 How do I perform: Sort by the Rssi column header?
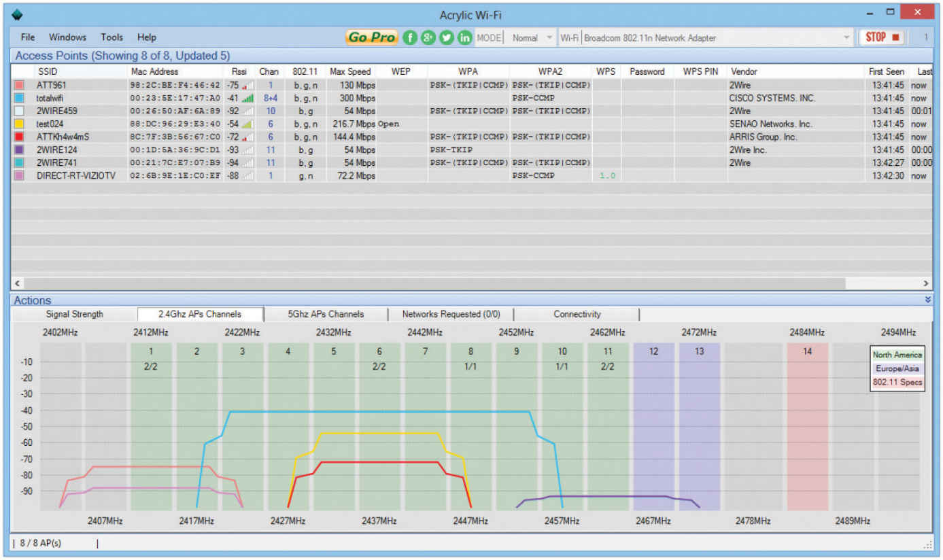239,71
